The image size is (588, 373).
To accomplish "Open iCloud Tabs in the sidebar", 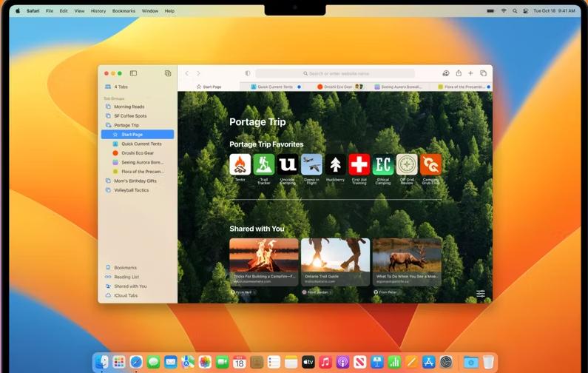I will pos(138,296).
